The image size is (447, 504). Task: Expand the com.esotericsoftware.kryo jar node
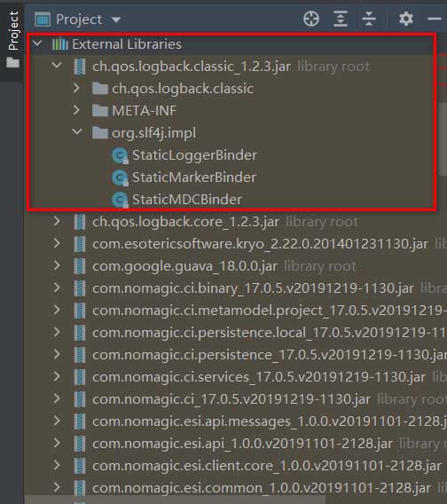pyautogui.click(x=57, y=243)
